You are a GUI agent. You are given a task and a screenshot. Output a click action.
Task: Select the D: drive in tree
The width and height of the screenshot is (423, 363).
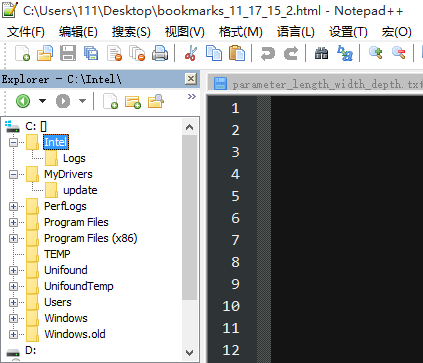pos(30,350)
